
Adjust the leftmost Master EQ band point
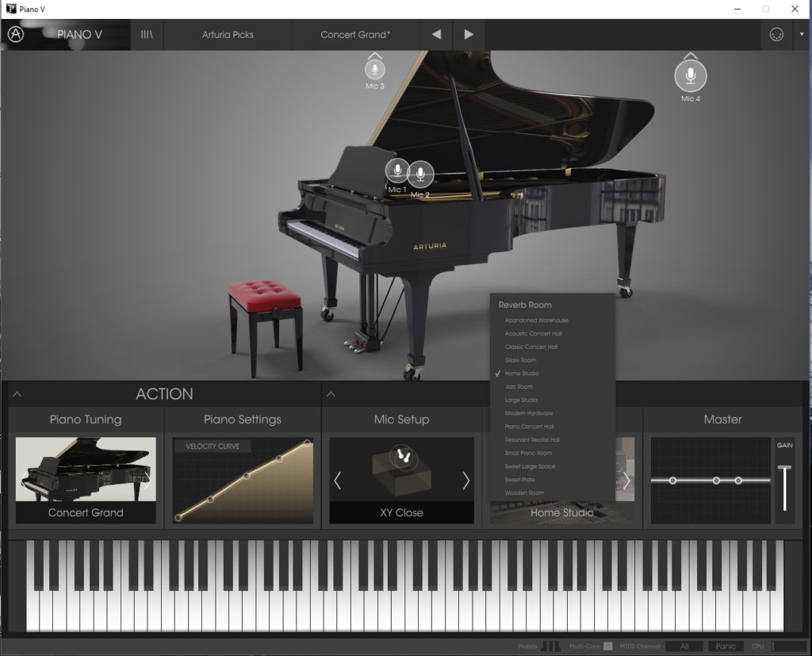pos(672,481)
